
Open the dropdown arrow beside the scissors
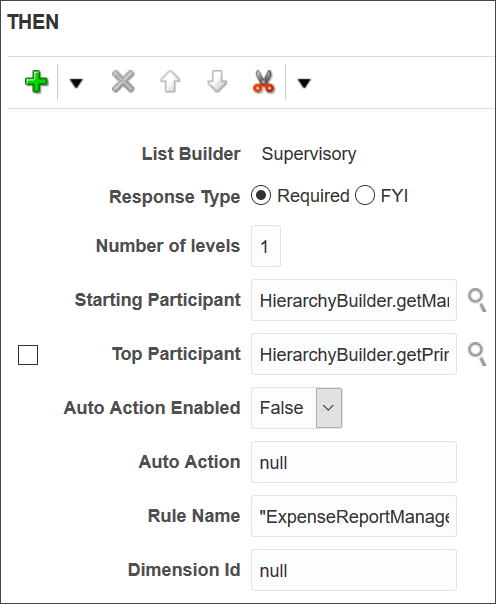point(304,83)
